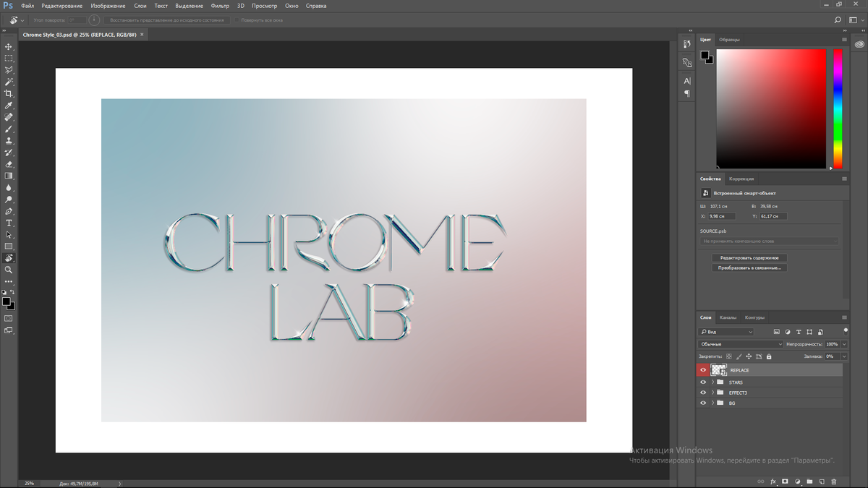Switch to the Каналы tab
The width and height of the screenshot is (868, 488).
(x=728, y=317)
